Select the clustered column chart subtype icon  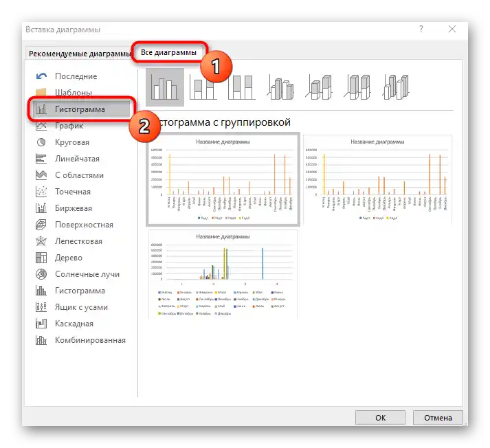[165, 87]
